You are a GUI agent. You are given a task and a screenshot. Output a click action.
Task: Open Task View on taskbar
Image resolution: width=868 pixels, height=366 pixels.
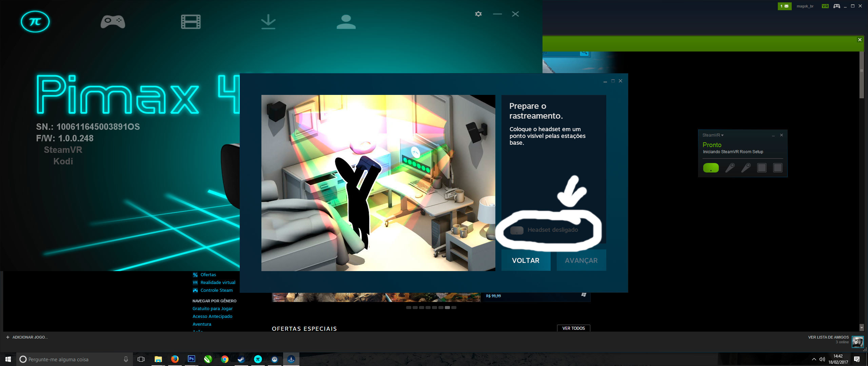(141, 359)
